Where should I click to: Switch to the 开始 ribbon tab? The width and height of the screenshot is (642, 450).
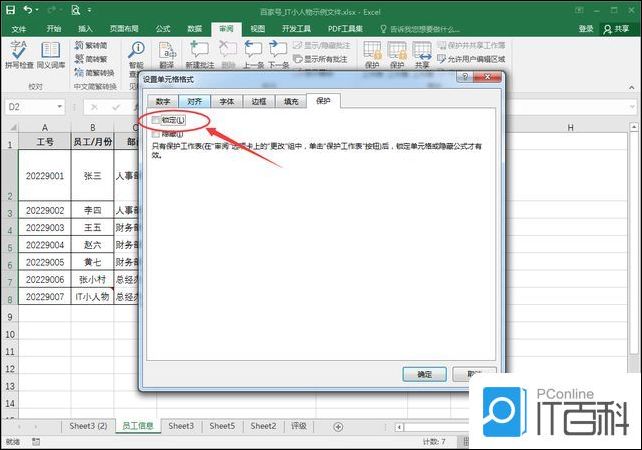[54, 29]
